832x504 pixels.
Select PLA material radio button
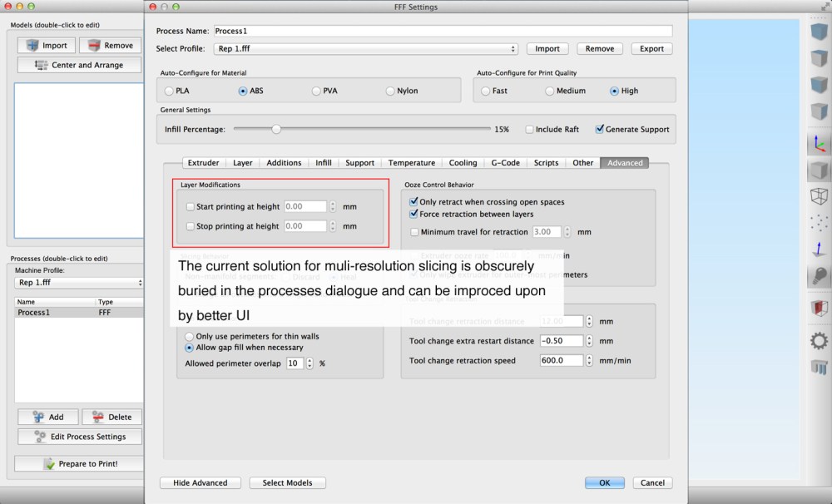(x=170, y=91)
